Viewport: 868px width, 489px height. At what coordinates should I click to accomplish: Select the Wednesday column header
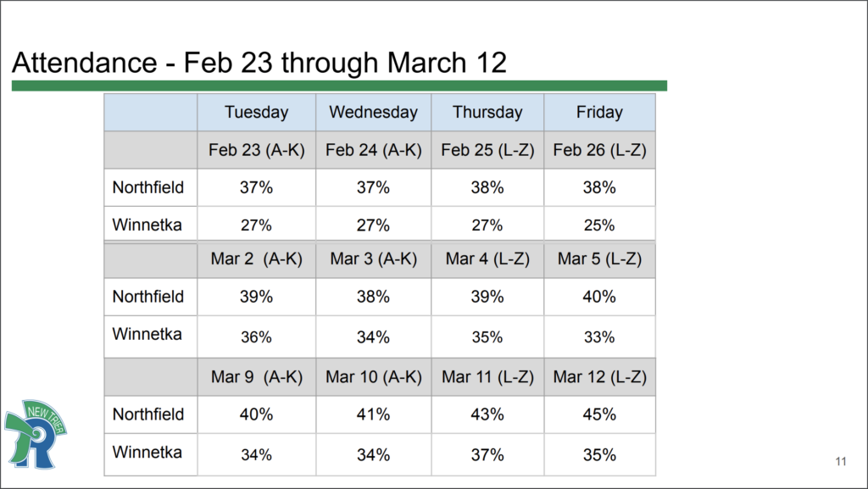(373, 112)
